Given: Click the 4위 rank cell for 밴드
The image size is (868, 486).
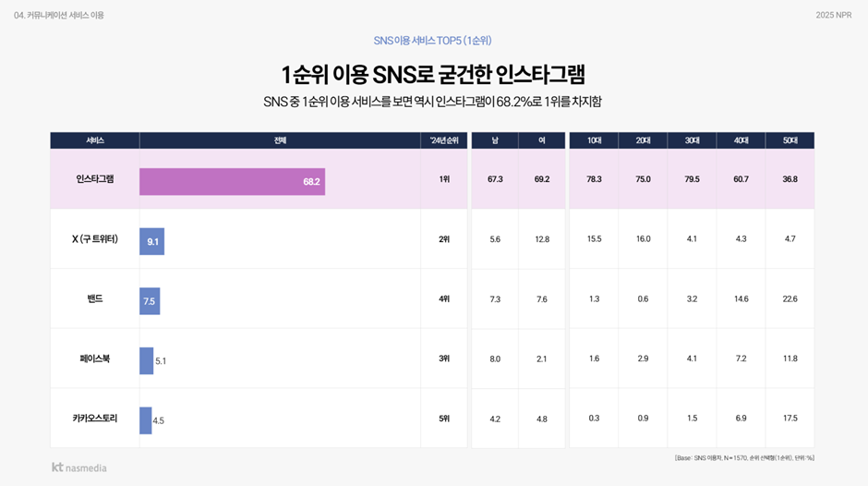Looking at the screenshot, I should tap(444, 298).
